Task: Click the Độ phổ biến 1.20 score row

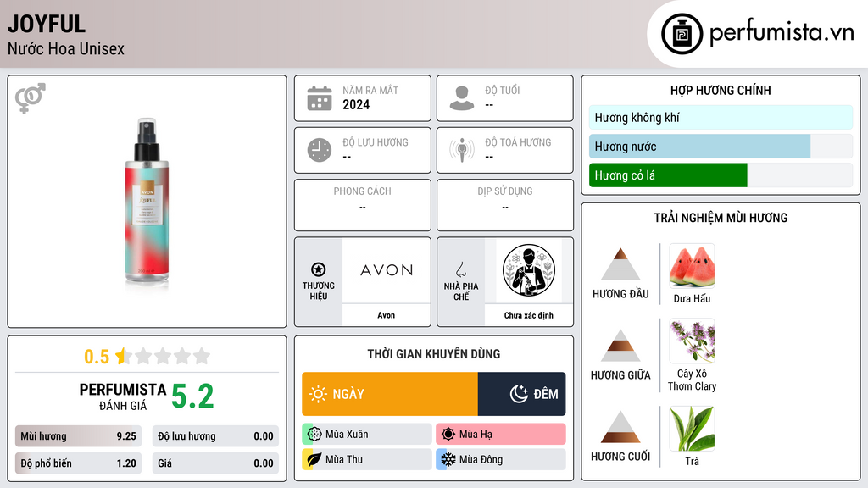Action: [x=78, y=463]
